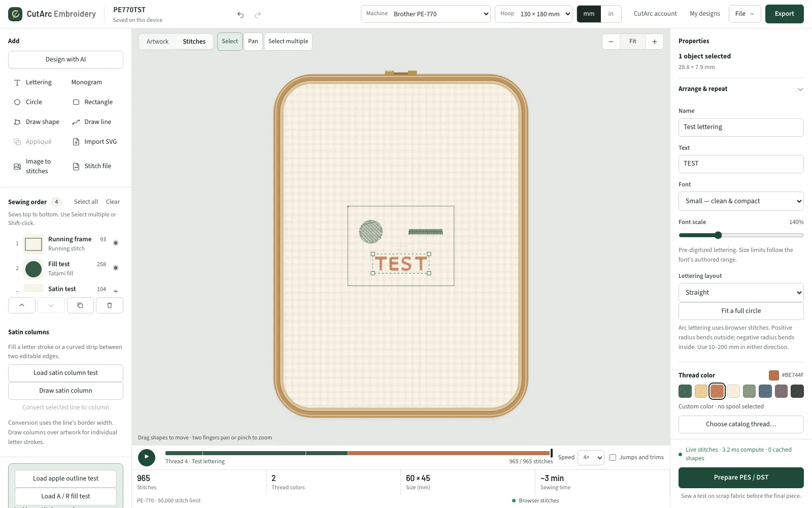Screen dimensions: 812x508
Task: Click Prepare PES / DST
Action: (741, 478)
